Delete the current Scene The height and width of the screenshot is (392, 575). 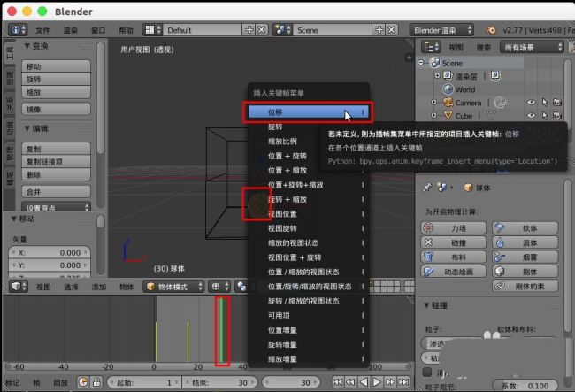[392, 30]
